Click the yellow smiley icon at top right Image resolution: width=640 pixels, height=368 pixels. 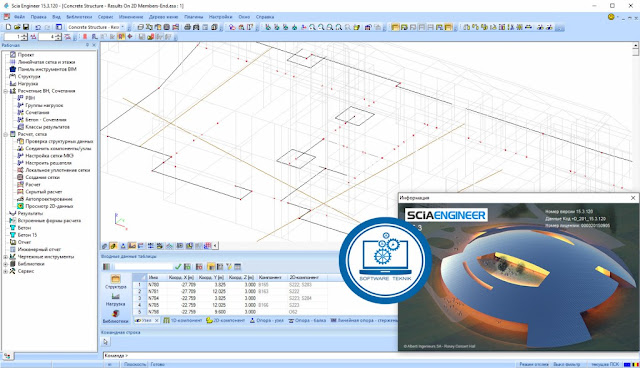coord(611,17)
